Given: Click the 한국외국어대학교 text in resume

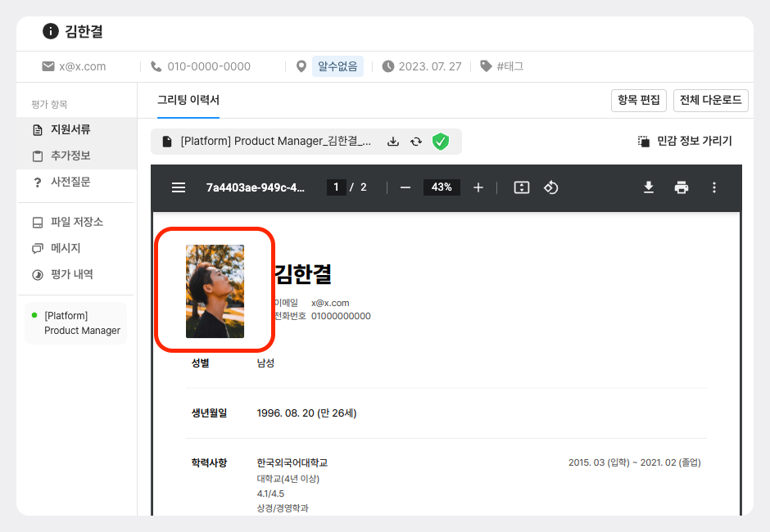Looking at the screenshot, I should click(292, 462).
